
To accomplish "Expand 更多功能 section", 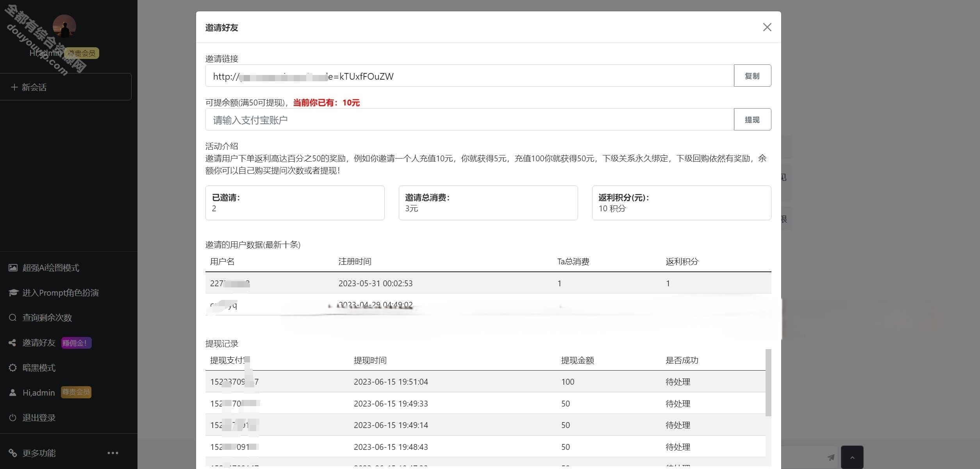I will [39, 453].
